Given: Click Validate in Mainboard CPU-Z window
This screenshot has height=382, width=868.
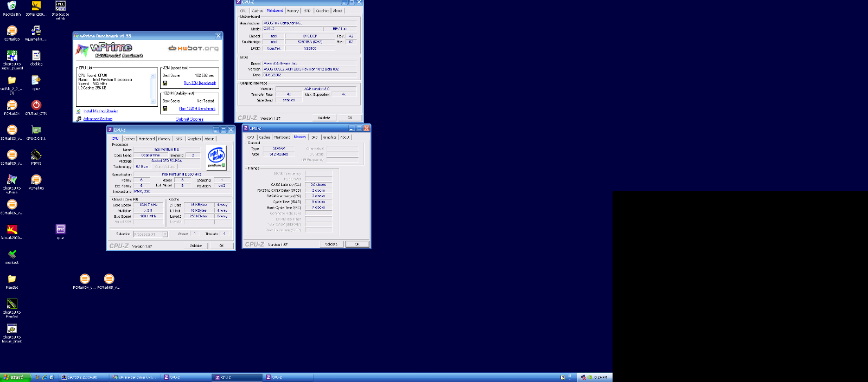Looking at the screenshot, I should [324, 118].
